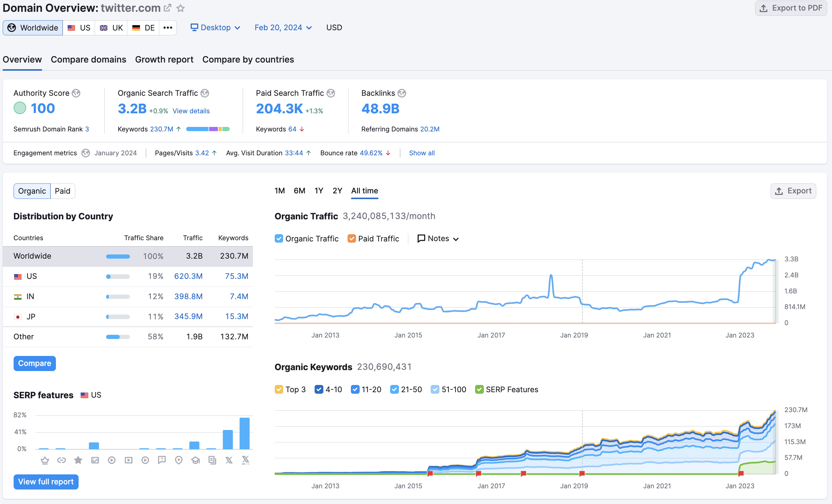The image size is (832, 504).
Task: Switch to the Compare domains tab
Action: pyautogui.click(x=88, y=59)
